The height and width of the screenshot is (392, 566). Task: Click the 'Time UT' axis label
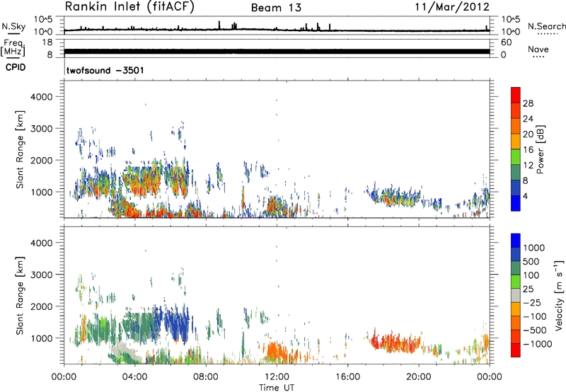click(277, 387)
